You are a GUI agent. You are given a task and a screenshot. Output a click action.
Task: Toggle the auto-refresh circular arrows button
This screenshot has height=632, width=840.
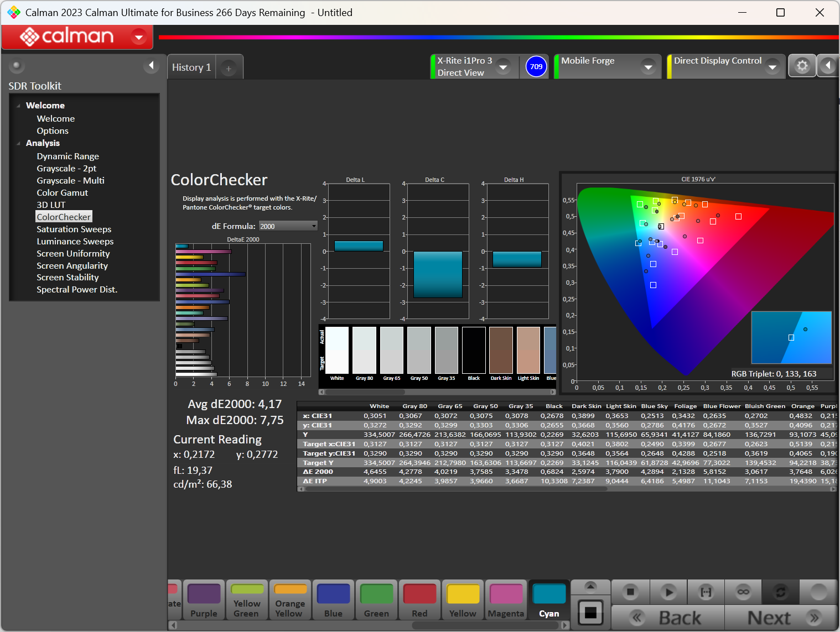pyautogui.click(x=780, y=592)
